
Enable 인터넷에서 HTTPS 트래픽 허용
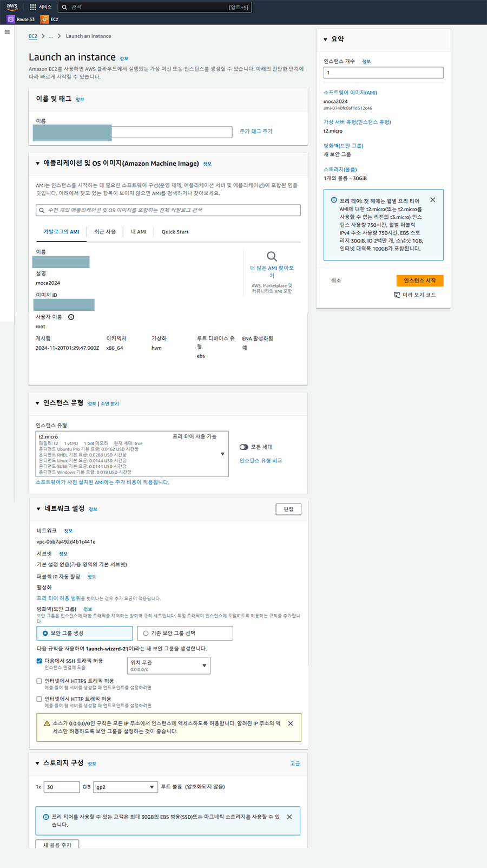click(39, 681)
